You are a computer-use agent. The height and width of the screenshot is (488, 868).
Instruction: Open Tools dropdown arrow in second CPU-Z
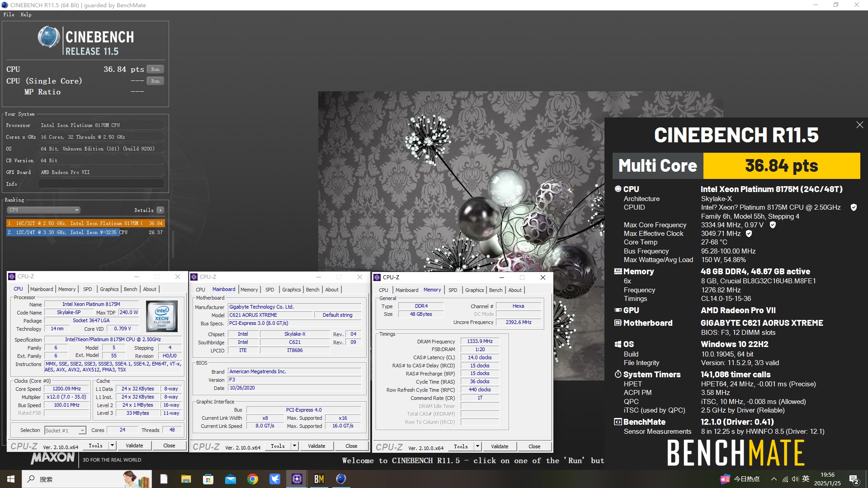(x=294, y=446)
